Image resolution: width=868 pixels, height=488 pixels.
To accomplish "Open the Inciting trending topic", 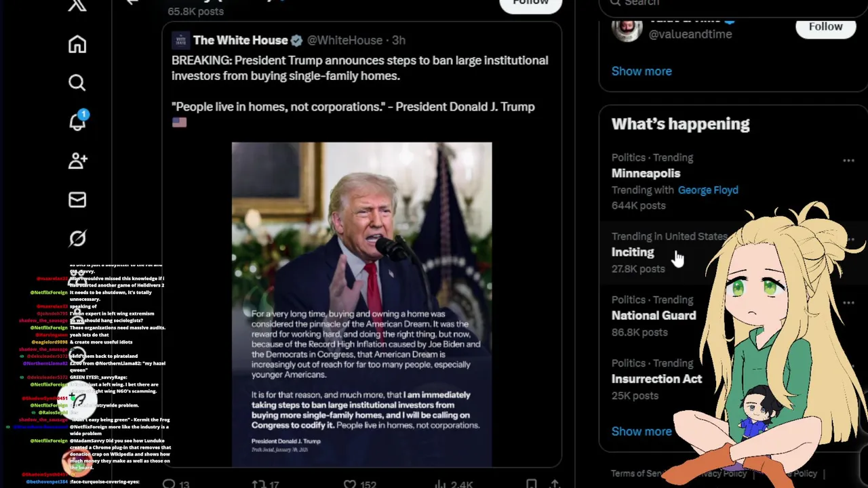I will 633,252.
